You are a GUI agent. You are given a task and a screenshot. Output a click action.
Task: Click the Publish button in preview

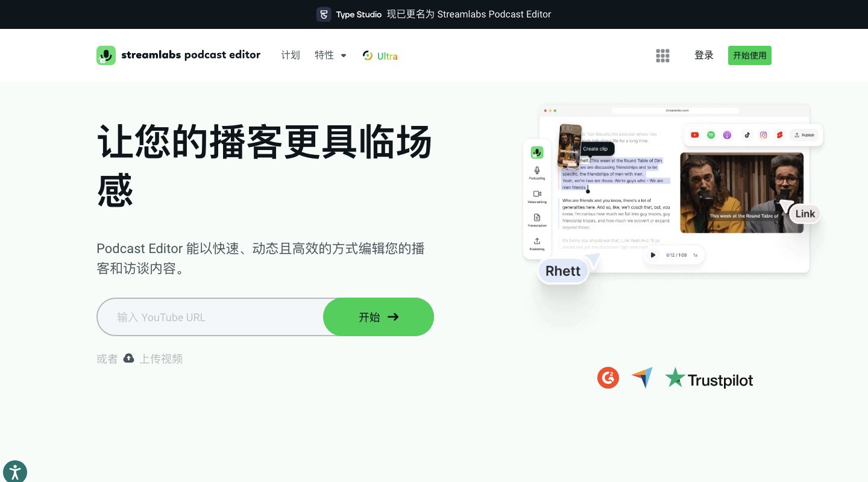click(x=804, y=135)
